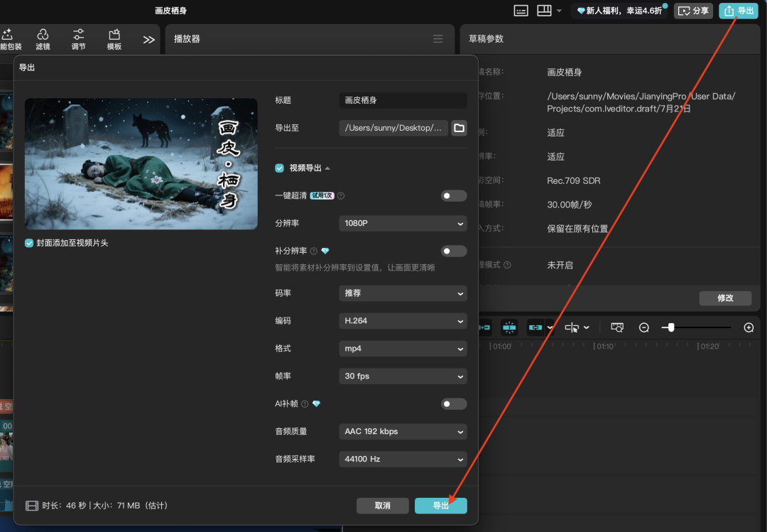
Task: Open the 模板 (Templates) panel
Action: [x=114, y=39]
